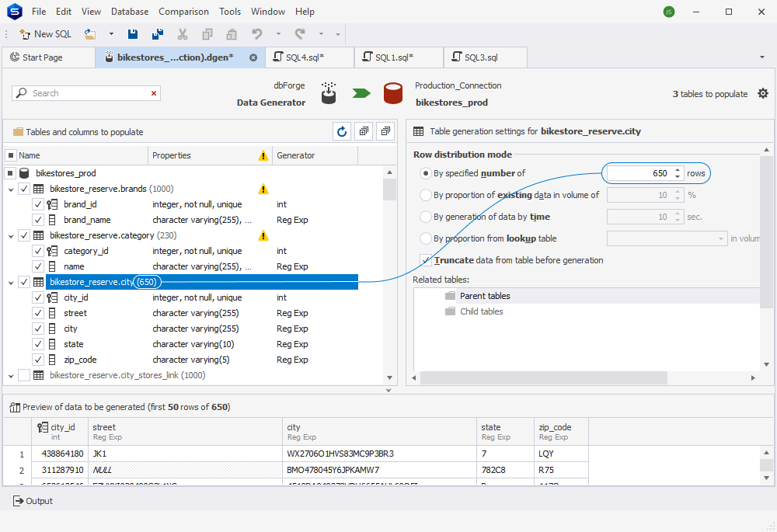
Task: Click the warning icon in the Properties column header
Action: (x=263, y=155)
